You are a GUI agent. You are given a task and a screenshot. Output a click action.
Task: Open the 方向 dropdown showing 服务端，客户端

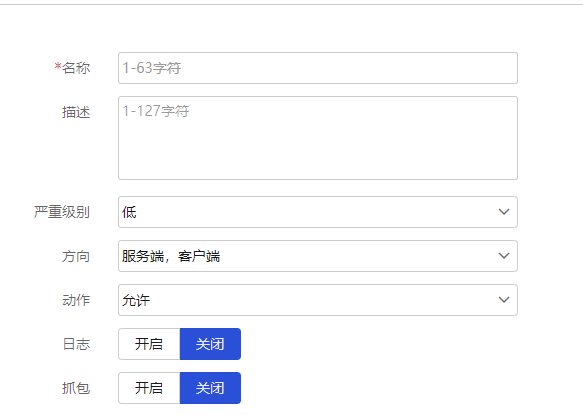tap(318, 256)
